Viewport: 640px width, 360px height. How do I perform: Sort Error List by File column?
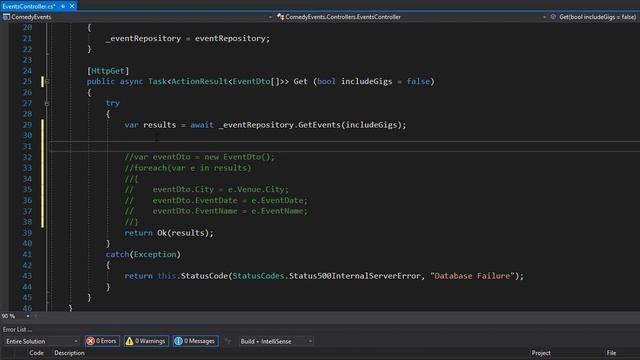(x=611, y=353)
